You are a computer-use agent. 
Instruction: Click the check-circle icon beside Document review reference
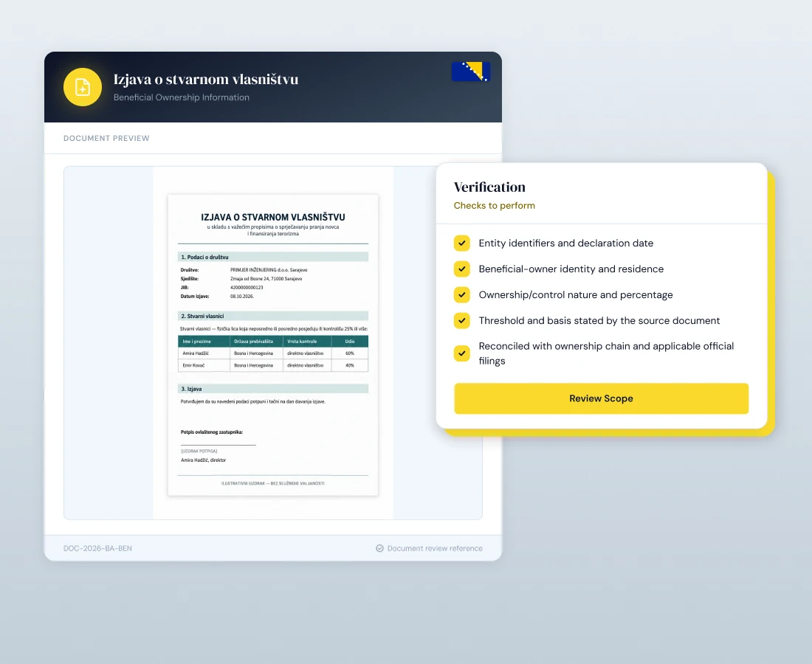click(x=379, y=548)
